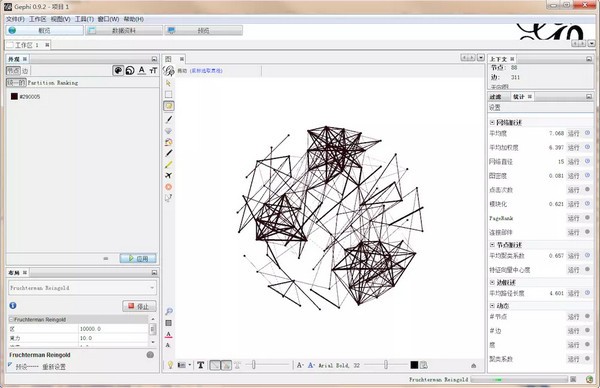Open the Tools (T) menu

tap(84, 19)
